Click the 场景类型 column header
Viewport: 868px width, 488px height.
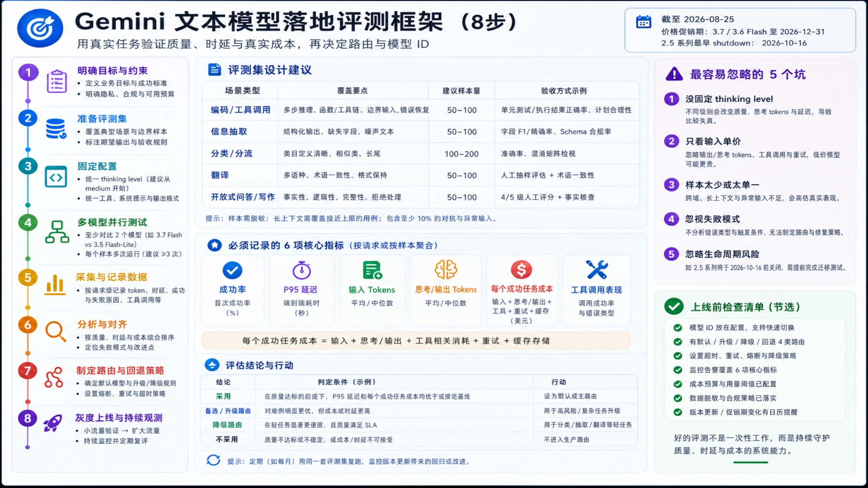click(242, 91)
